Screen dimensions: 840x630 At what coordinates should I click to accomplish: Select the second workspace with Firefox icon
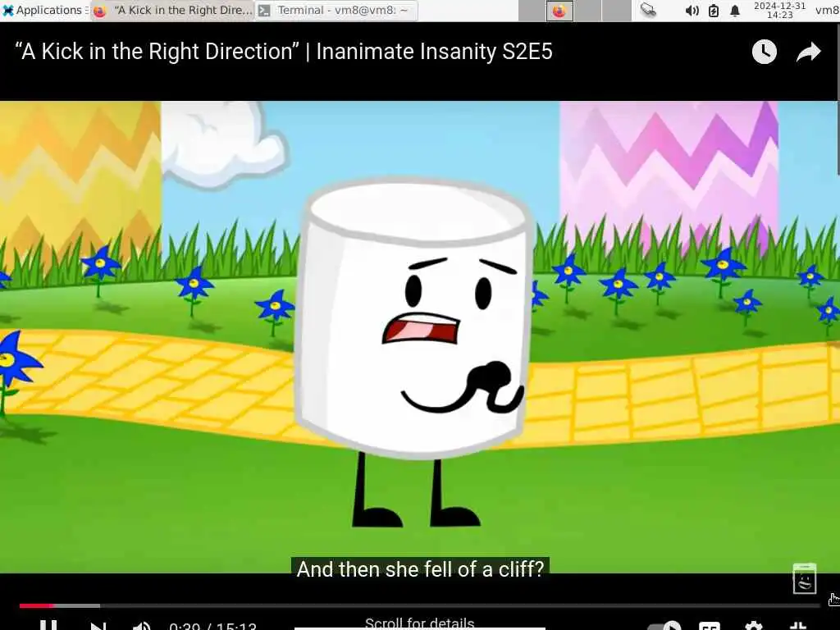[559, 11]
